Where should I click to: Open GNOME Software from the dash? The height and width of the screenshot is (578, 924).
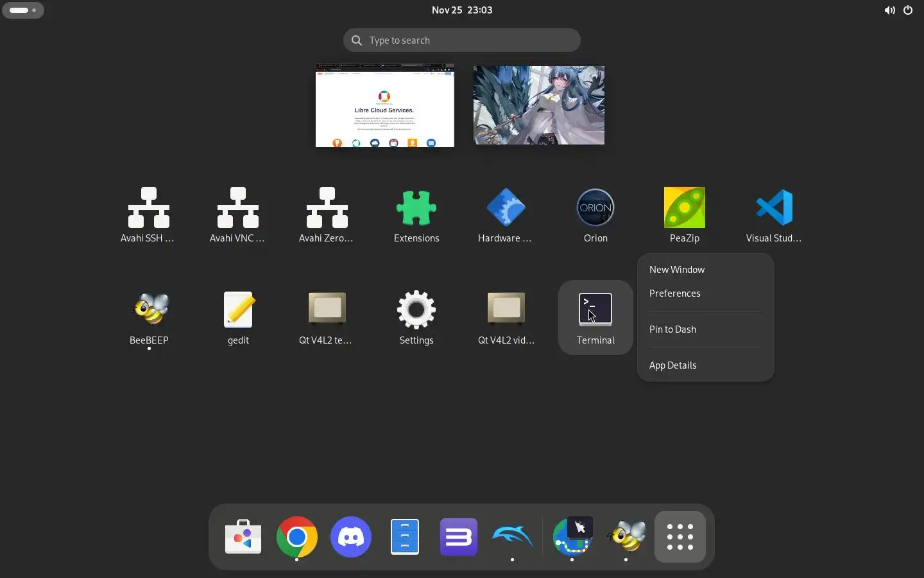tap(244, 538)
